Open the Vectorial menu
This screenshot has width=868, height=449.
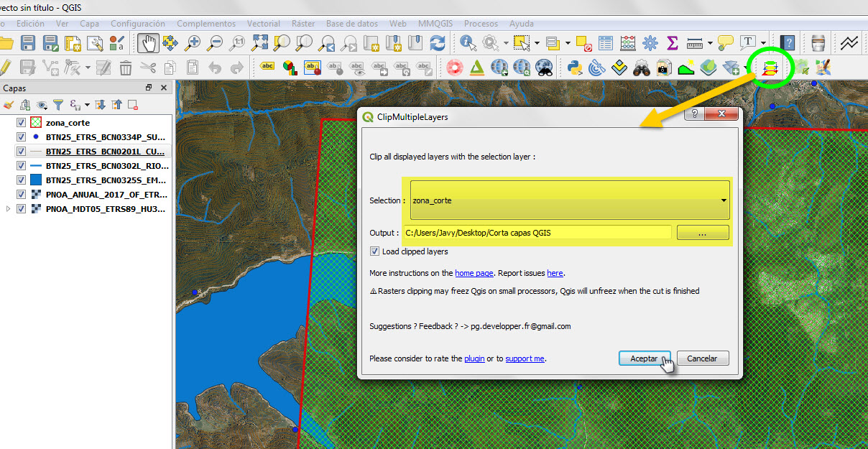pos(263,24)
